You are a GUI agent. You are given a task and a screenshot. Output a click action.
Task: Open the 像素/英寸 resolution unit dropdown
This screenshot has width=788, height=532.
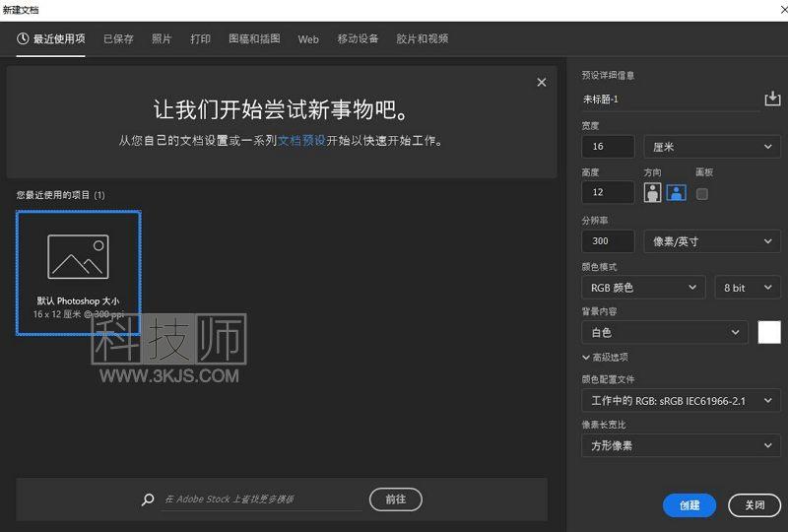coord(711,241)
